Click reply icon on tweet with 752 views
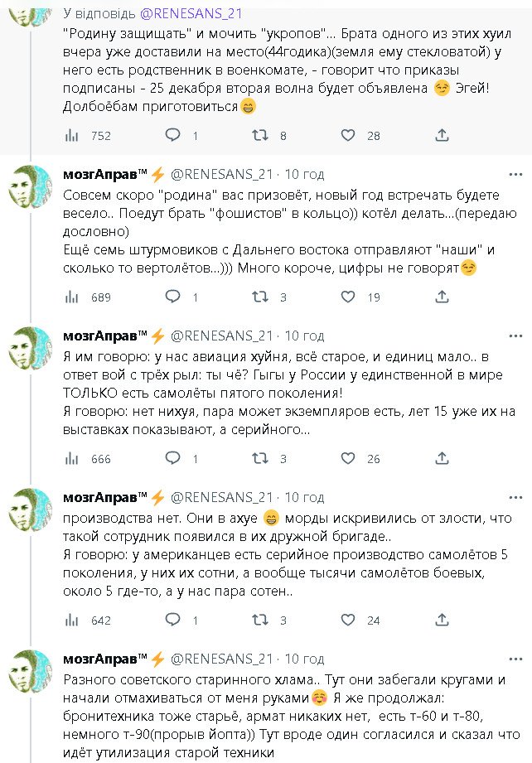 [x=172, y=135]
